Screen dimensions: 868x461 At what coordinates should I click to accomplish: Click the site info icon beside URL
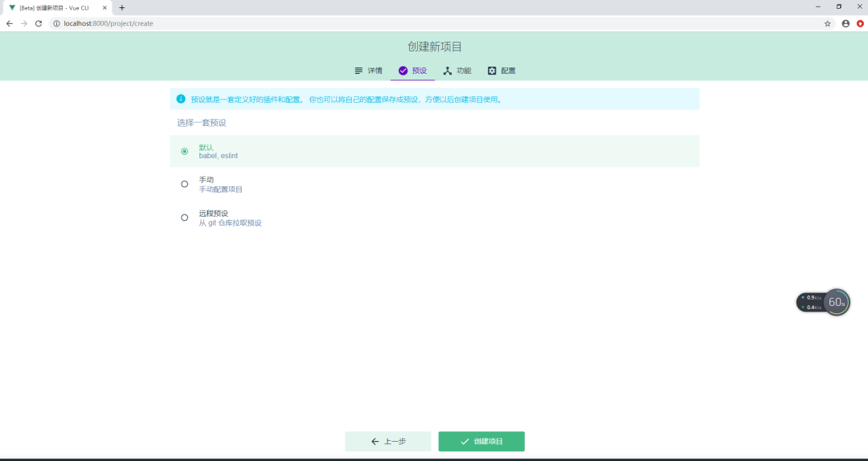click(x=56, y=23)
